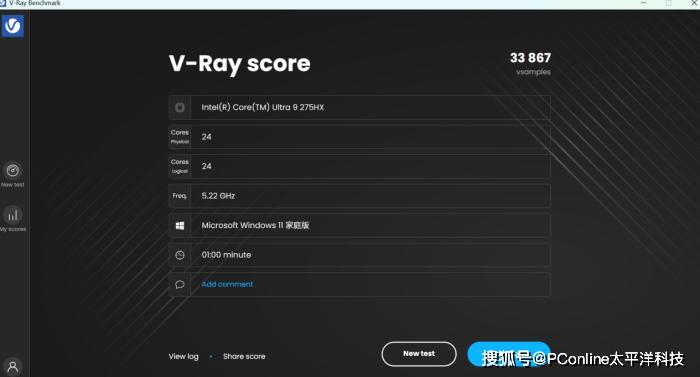The width and height of the screenshot is (700, 377).
Task: Open View log link
Action: coord(183,356)
